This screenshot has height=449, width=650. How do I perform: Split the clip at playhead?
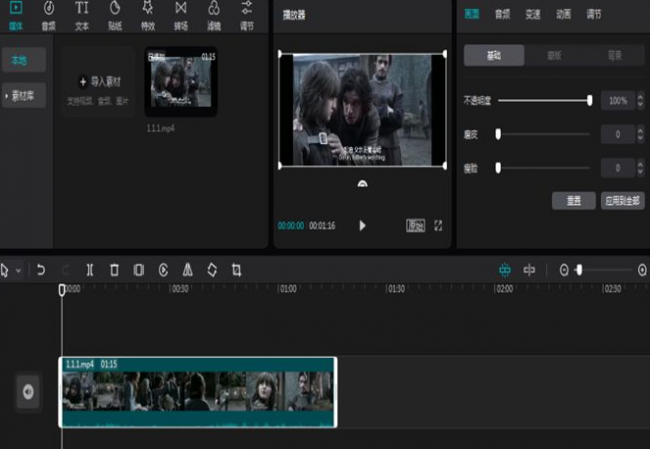(90, 270)
